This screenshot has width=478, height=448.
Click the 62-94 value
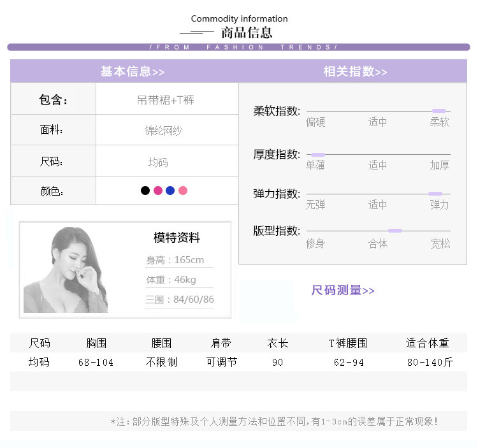click(x=349, y=363)
